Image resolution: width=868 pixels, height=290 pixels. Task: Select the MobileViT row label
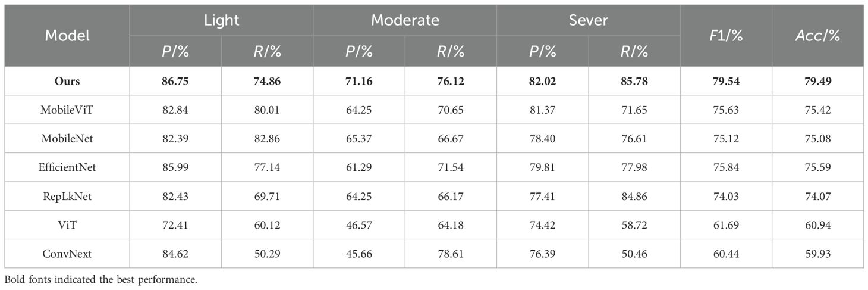(67, 110)
